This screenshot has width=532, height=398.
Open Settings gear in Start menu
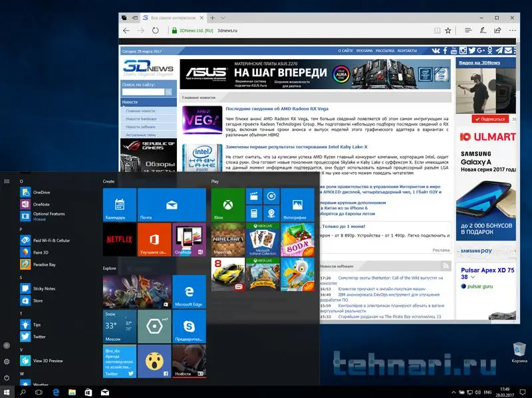pyautogui.click(x=7, y=361)
